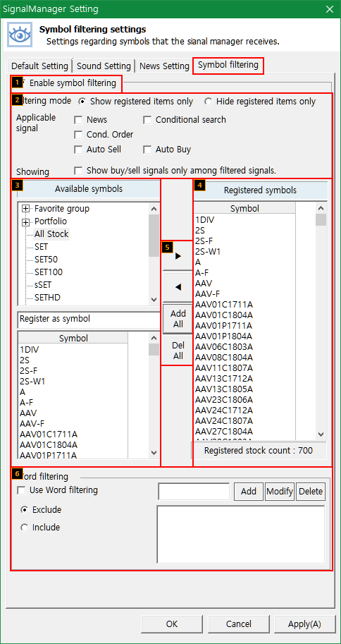Click the Registered symbols list scroll-up arrow
Image resolution: width=341 pixels, height=644 pixels.
click(321, 208)
